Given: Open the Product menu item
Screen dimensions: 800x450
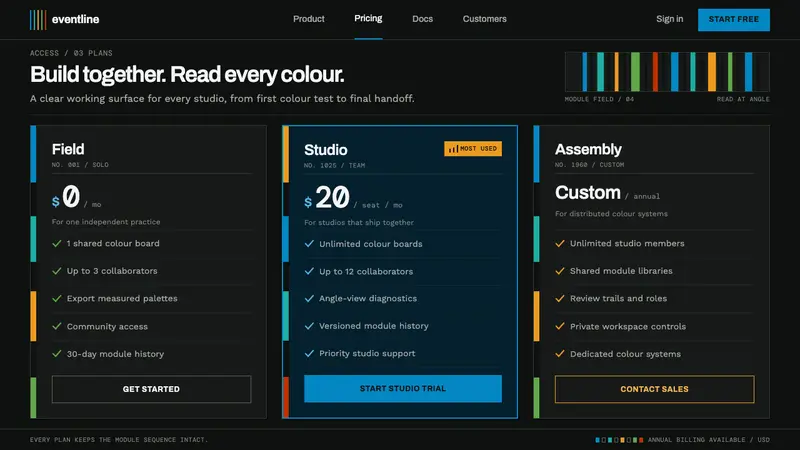Looking at the screenshot, I should tap(309, 19).
